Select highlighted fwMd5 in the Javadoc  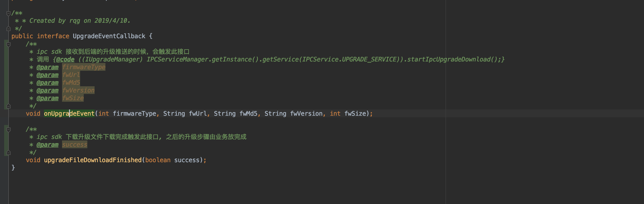click(x=71, y=83)
